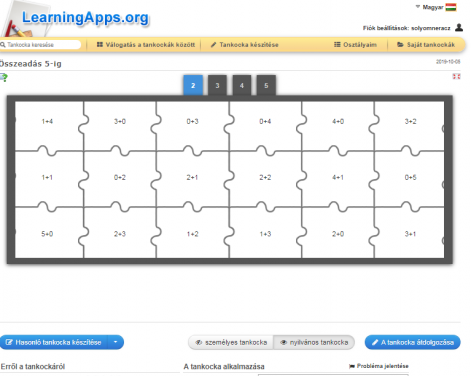Select number tab 4
471x376 pixels.
242,85
